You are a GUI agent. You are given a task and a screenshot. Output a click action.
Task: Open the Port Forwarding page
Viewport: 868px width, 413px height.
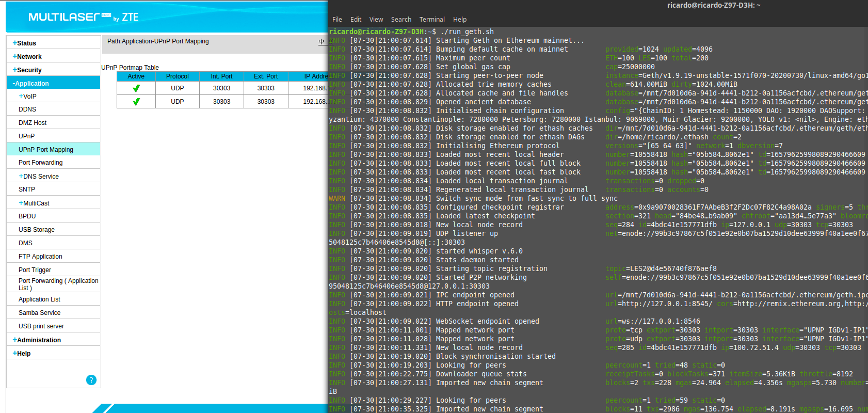(x=40, y=163)
